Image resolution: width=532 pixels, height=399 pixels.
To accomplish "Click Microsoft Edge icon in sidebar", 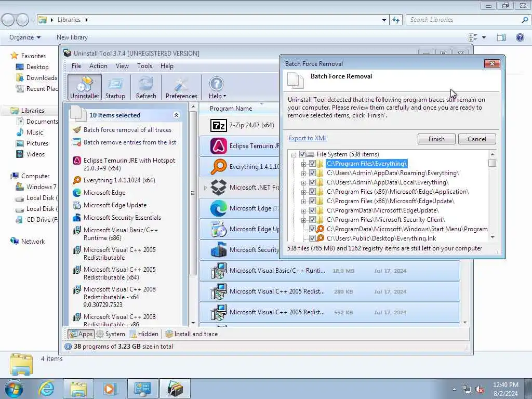I will click(x=77, y=193).
